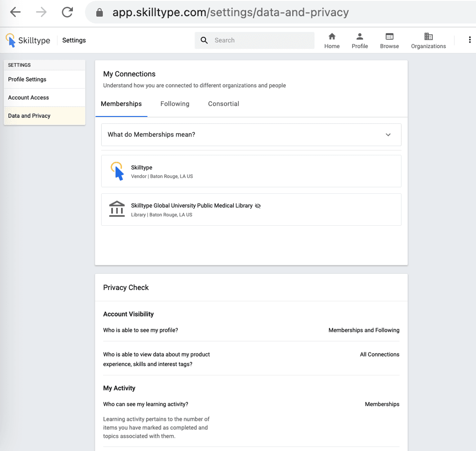Click 'Vendor | Baton Rouge, LA US' text
The image size is (476, 451).
click(162, 176)
